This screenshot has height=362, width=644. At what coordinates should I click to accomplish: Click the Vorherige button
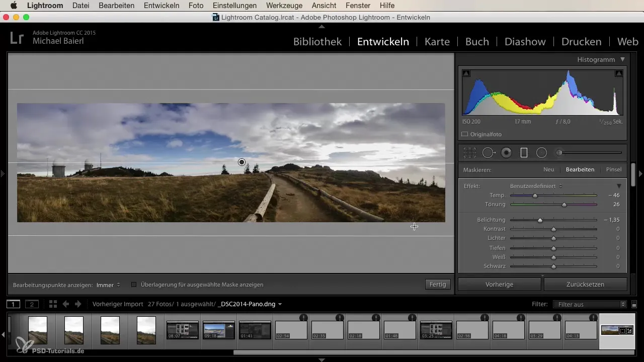coord(499,284)
